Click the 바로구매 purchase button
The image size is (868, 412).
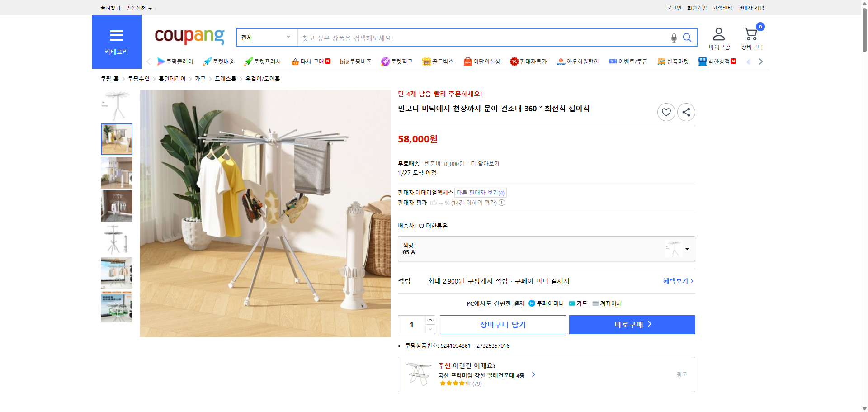[632, 324]
